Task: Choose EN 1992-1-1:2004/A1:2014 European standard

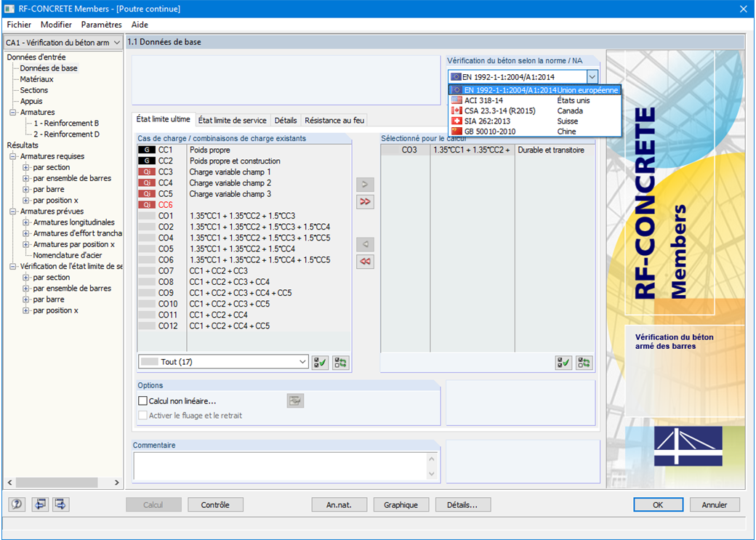Action: tap(535, 90)
